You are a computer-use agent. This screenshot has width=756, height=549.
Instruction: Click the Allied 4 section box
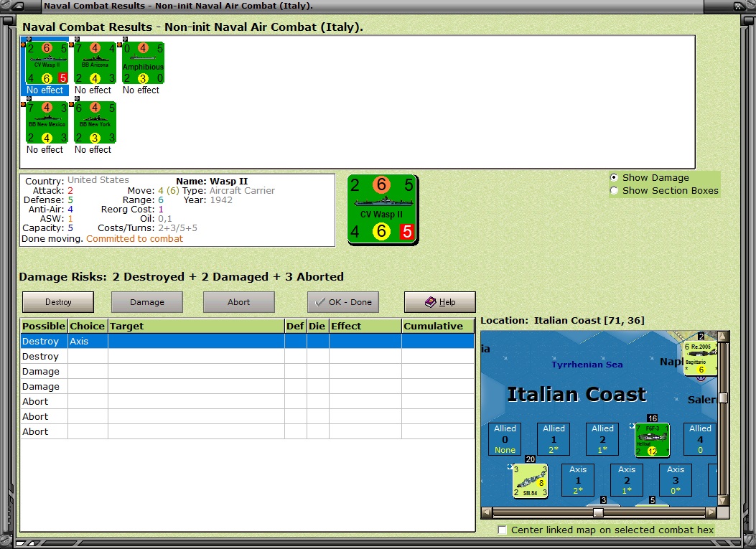tap(700, 439)
